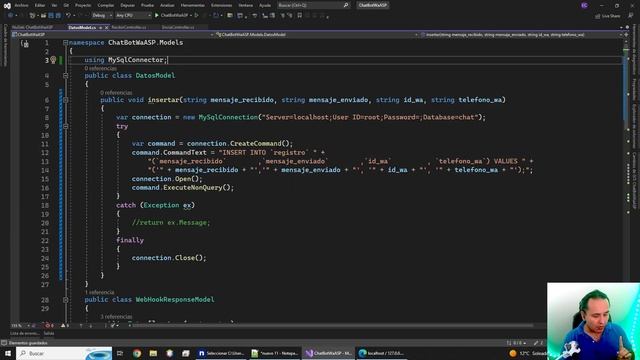The height and width of the screenshot is (360, 640).
Task: Click the 'ExecuteNonQuery' call on line 16
Action: pyautogui.click(x=193, y=188)
